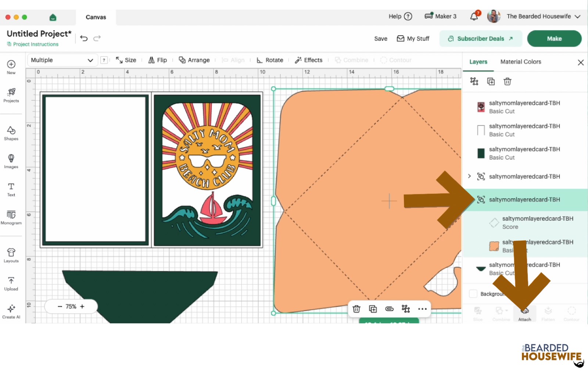Screen dimensions: 588x374
Task: Click the trash icon atop Layers panel
Action: (508, 81)
